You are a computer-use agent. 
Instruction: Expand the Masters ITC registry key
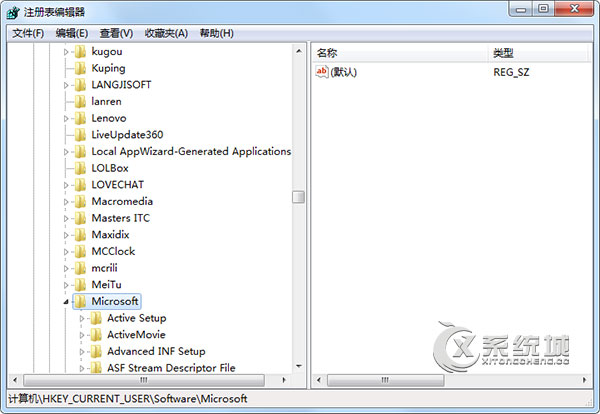[x=66, y=218]
